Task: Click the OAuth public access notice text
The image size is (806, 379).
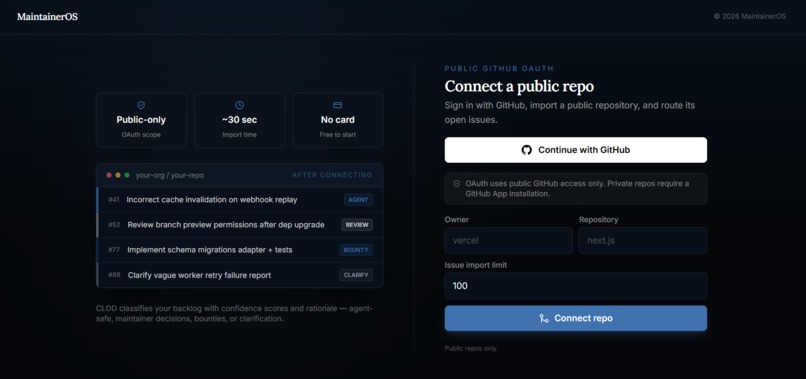Action: [x=577, y=189]
